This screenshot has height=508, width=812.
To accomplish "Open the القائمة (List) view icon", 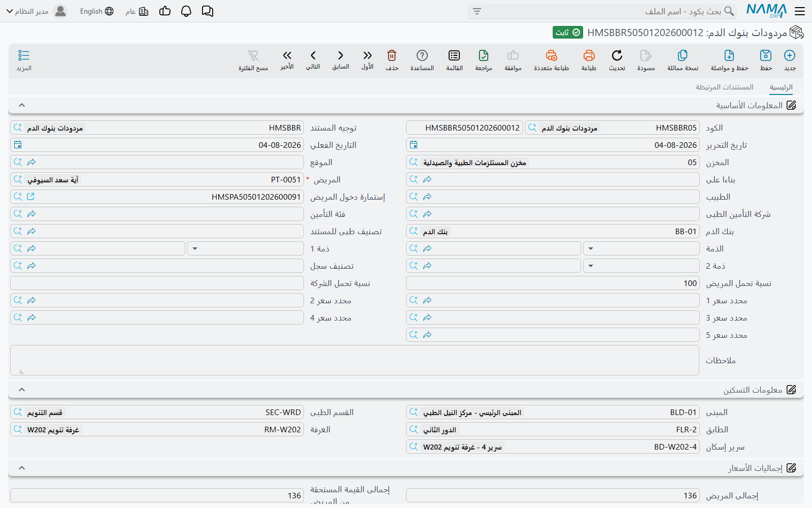I will [x=454, y=55].
